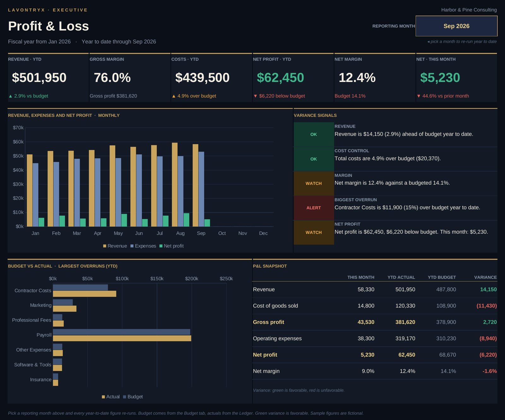Screen dimensions: 505x420
Task: Click YTD ACTUAL column header
Action: coord(401,277)
